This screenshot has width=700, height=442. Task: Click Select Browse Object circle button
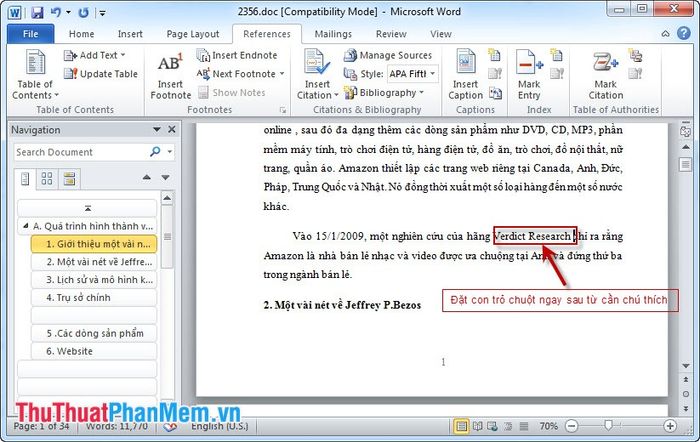tap(685, 394)
